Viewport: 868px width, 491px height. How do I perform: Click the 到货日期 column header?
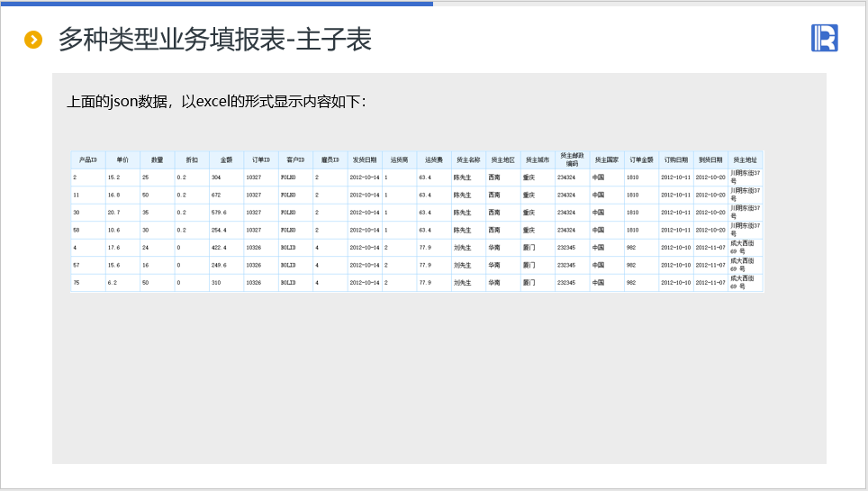710,160
